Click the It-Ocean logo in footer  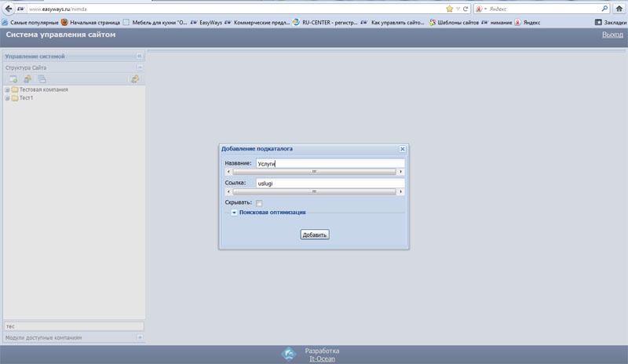(x=289, y=354)
